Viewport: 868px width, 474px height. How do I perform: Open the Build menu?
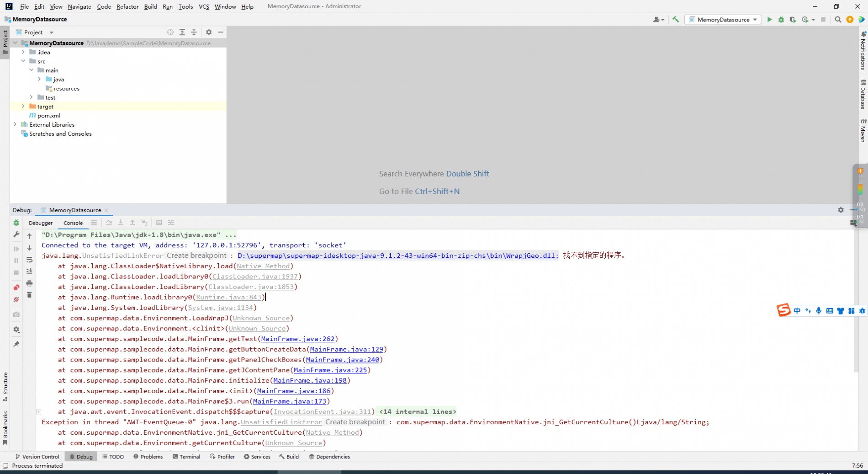150,6
